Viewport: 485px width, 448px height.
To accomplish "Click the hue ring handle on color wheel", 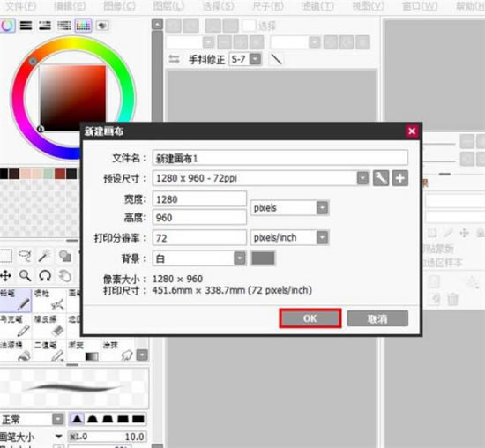I will (33, 61).
